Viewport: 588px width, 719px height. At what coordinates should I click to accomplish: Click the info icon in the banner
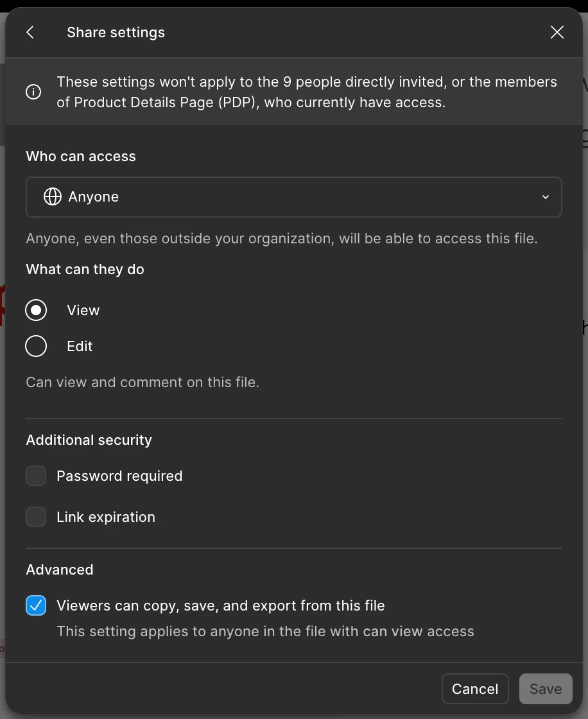33,92
